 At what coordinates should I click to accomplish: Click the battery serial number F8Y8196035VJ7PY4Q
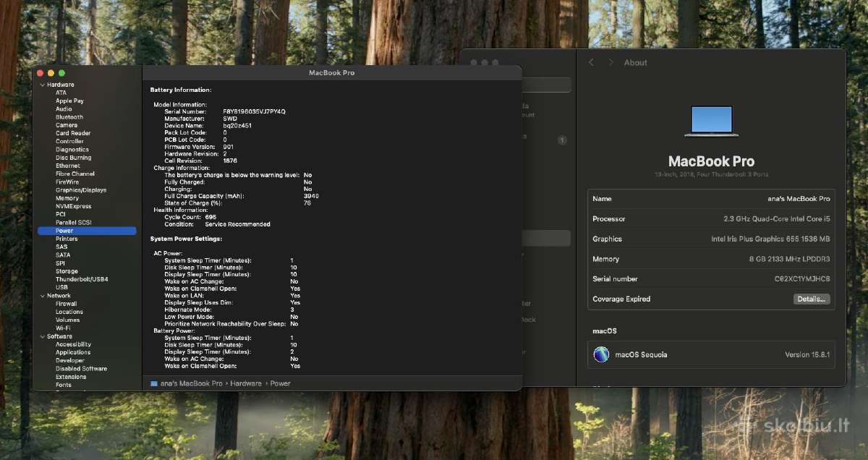[x=254, y=111]
